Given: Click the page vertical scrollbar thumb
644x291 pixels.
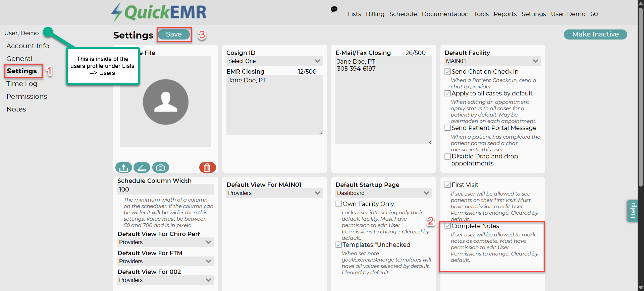Looking at the screenshot, I should [x=641, y=96].
